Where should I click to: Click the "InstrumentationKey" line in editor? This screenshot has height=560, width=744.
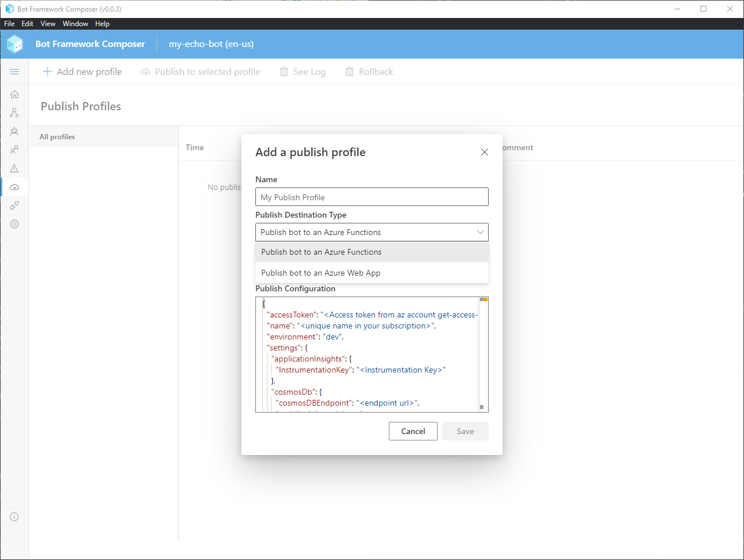click(x=360, y=370)
